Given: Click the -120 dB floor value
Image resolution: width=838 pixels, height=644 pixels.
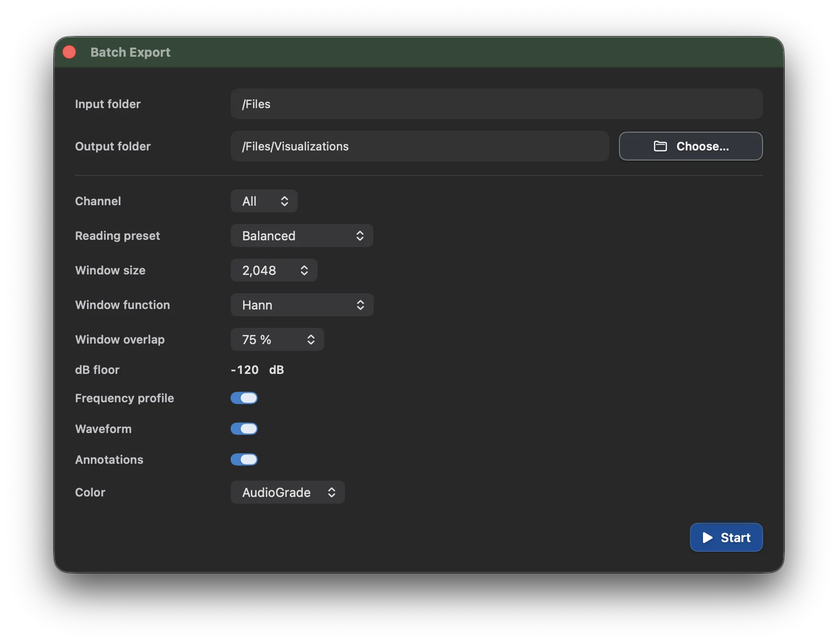Looking at the screenshot, I should coord(245,370).
